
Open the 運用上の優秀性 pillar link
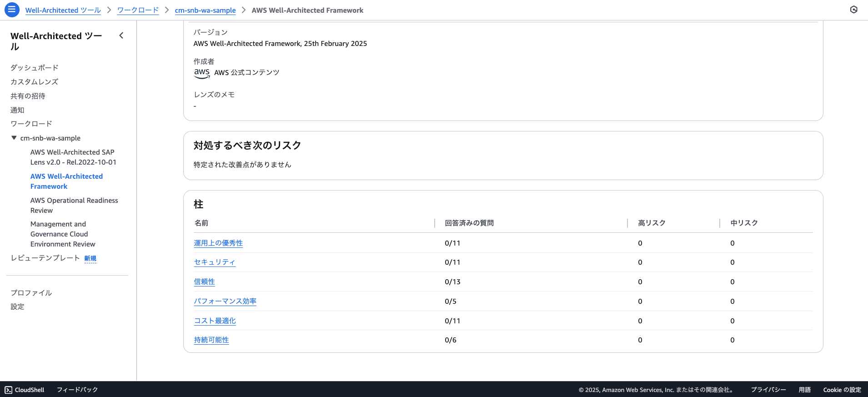tap(218, 243)
